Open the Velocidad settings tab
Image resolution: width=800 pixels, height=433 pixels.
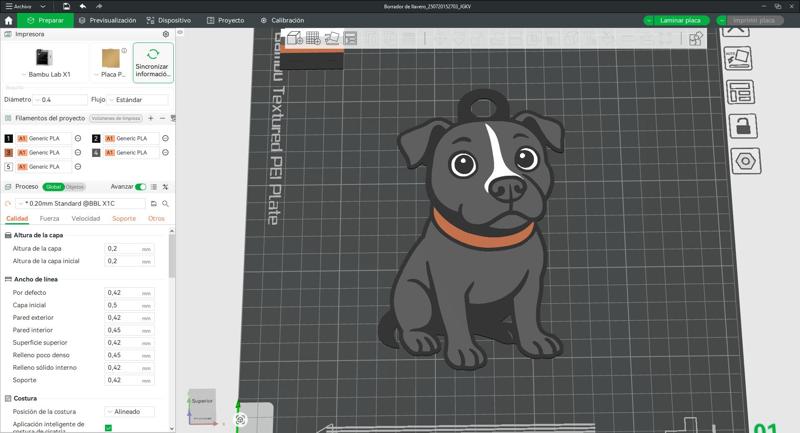click(86, 219)
